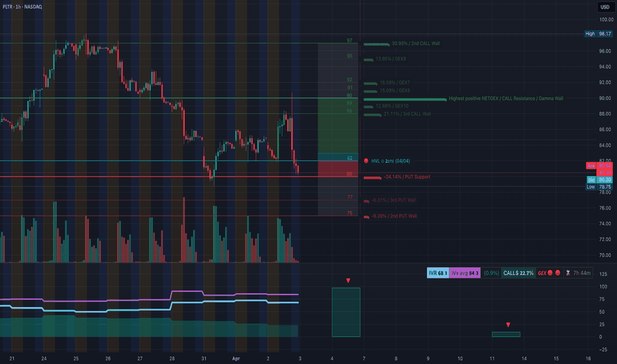Click the first red GEX status dot
This screenshot has width=617, height=364.
(x=550, y=273)
